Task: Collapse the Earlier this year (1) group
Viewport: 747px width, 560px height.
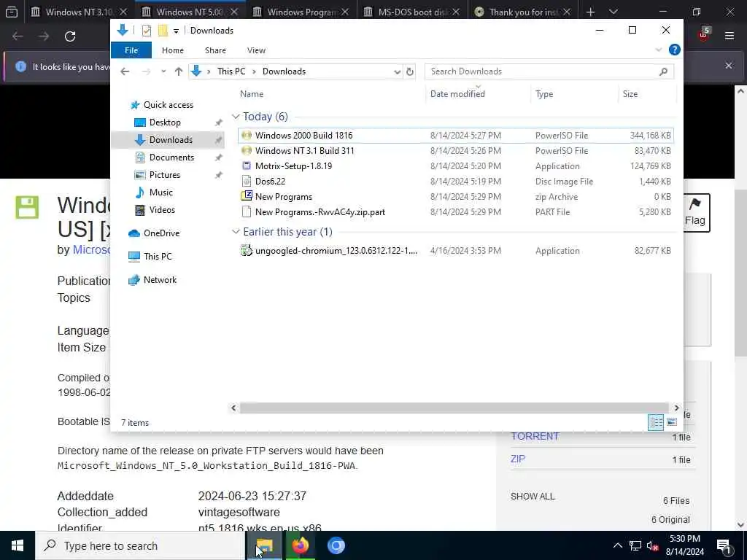Action: [x=236, y=231]
